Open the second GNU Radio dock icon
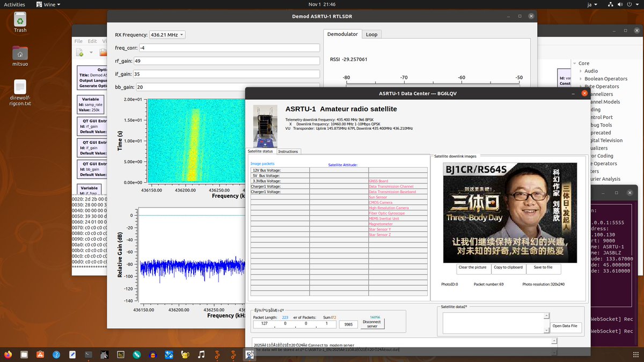This screenshot has height=362, width=644. 233,354
